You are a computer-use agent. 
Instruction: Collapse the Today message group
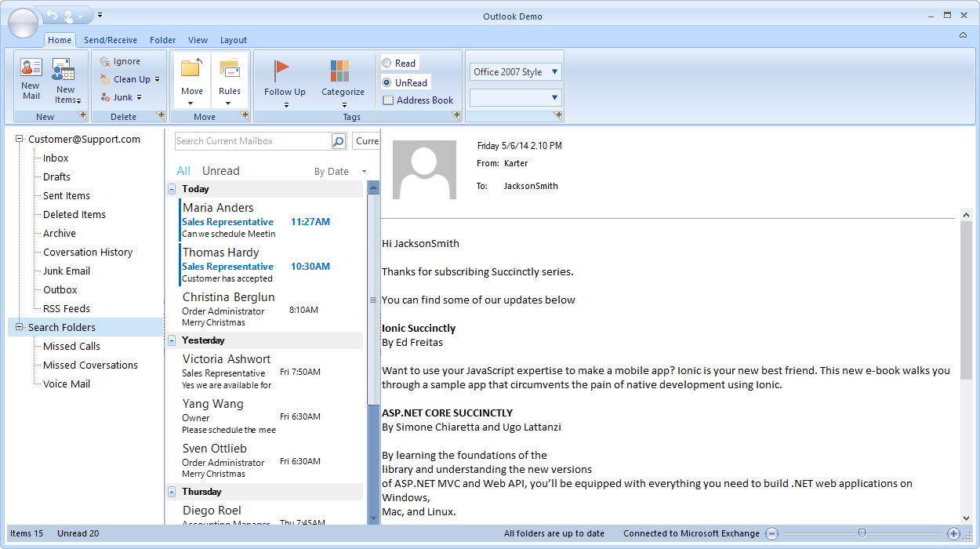pyautogui.click(x=172, y=189)
